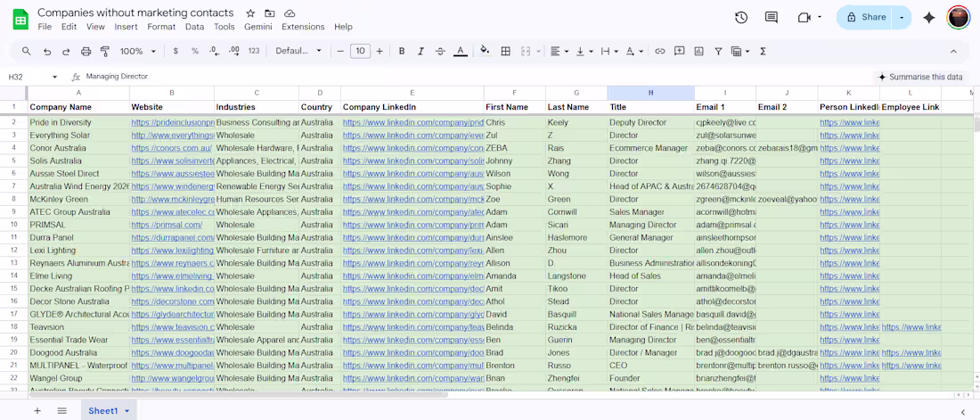Move the document to a folder

269,13
